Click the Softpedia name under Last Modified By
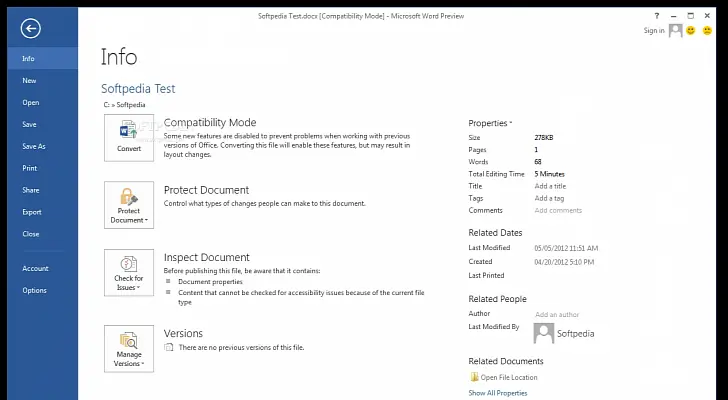This screenshot has width=728, height=400. 575,334
